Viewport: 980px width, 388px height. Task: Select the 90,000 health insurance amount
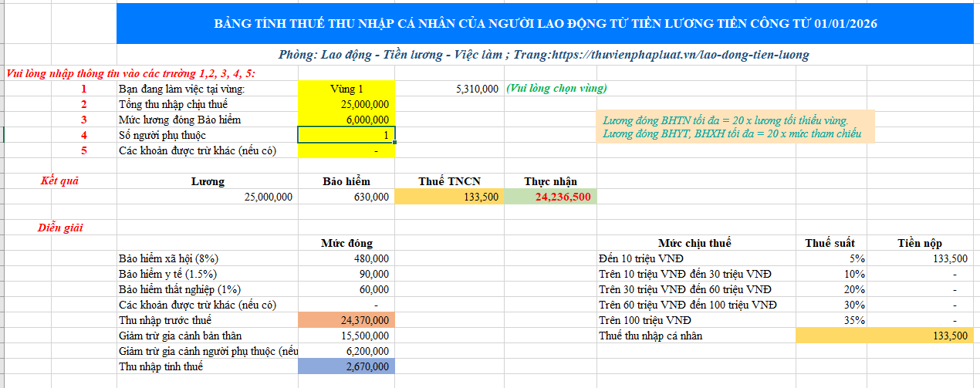[x=346, y=274]
